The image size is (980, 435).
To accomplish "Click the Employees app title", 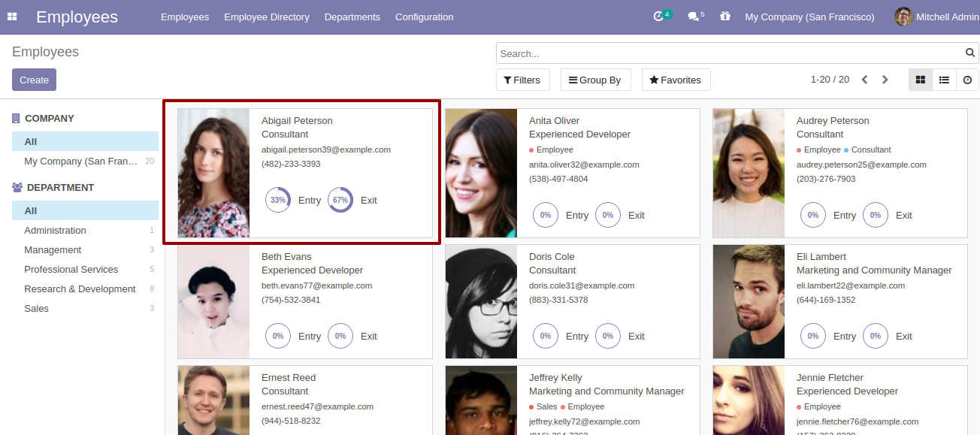I will coord(77,17).
